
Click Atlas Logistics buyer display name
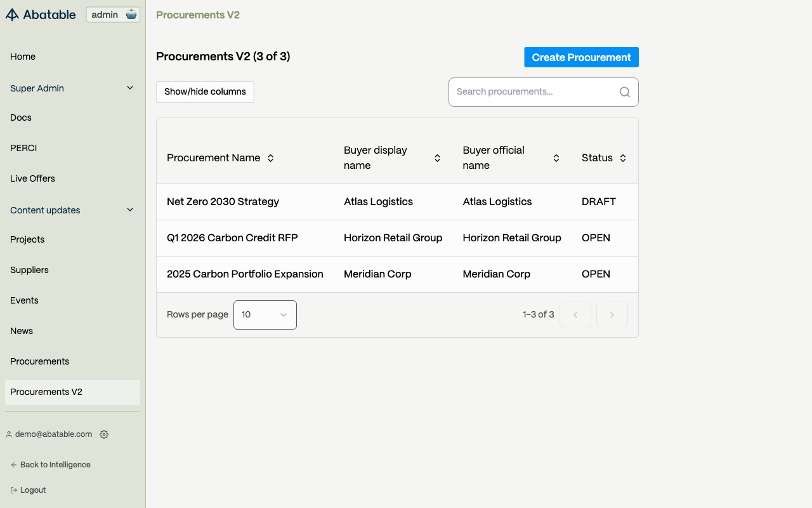378,202
